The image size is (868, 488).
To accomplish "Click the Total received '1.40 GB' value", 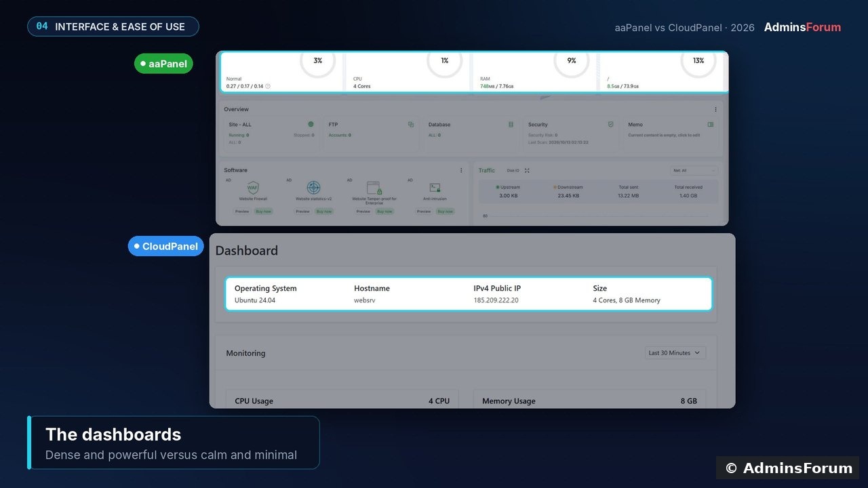I will point(688,196).
